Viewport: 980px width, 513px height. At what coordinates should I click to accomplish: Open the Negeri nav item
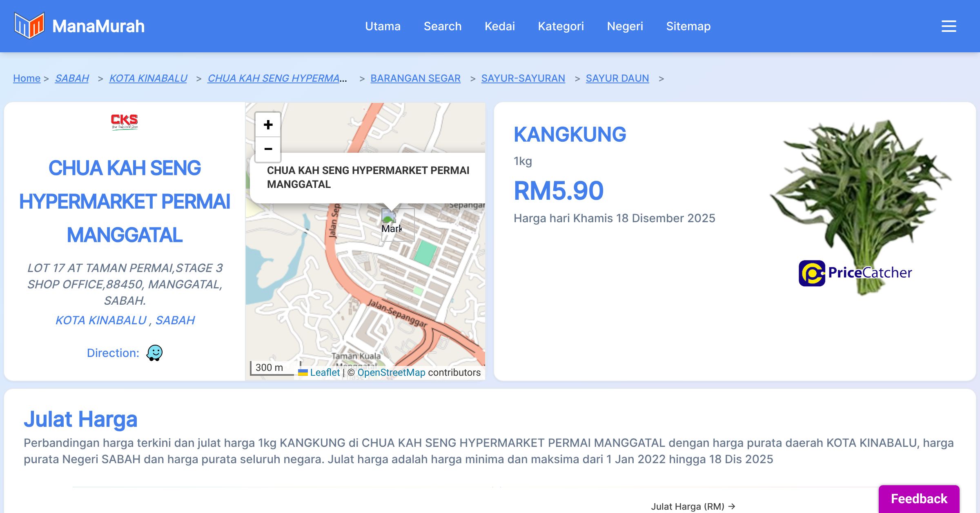(x=625, y=26)
